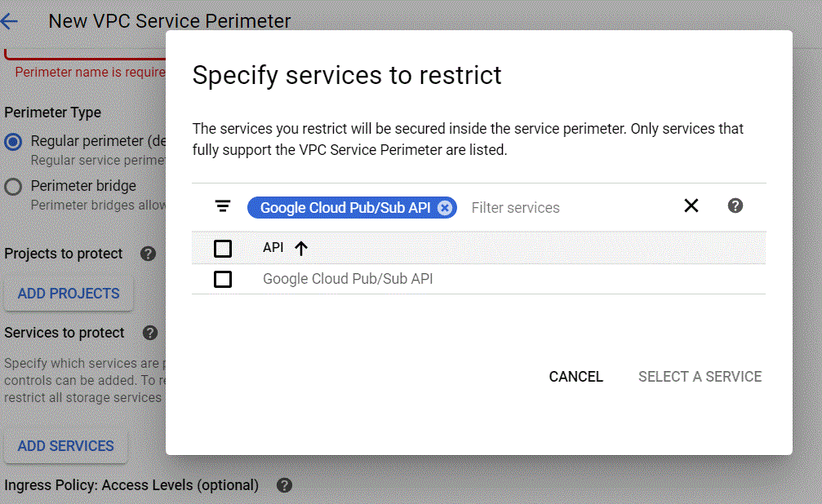Click the CANCEL button in the dialog
Viewport: 822px width, 504px height.
[x=575, y=377]
